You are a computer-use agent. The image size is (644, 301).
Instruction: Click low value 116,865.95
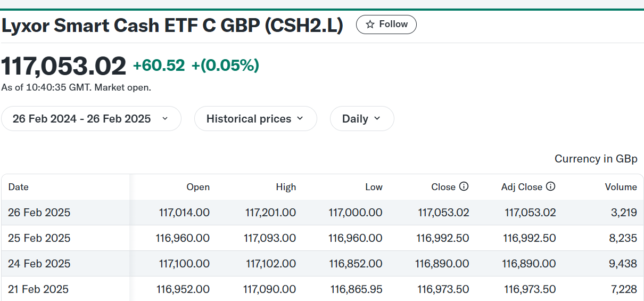(356, 289)
